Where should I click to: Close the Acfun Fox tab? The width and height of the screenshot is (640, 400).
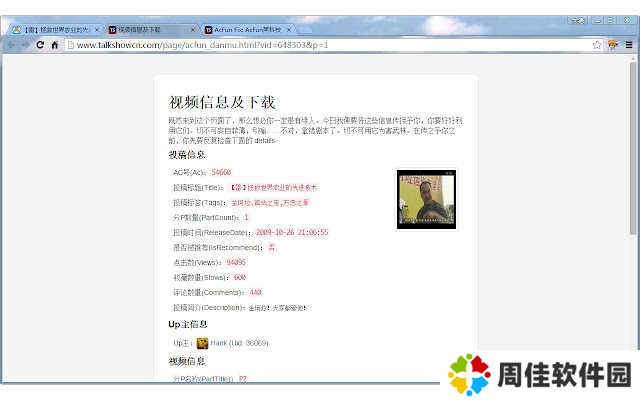tap(291, 30)
